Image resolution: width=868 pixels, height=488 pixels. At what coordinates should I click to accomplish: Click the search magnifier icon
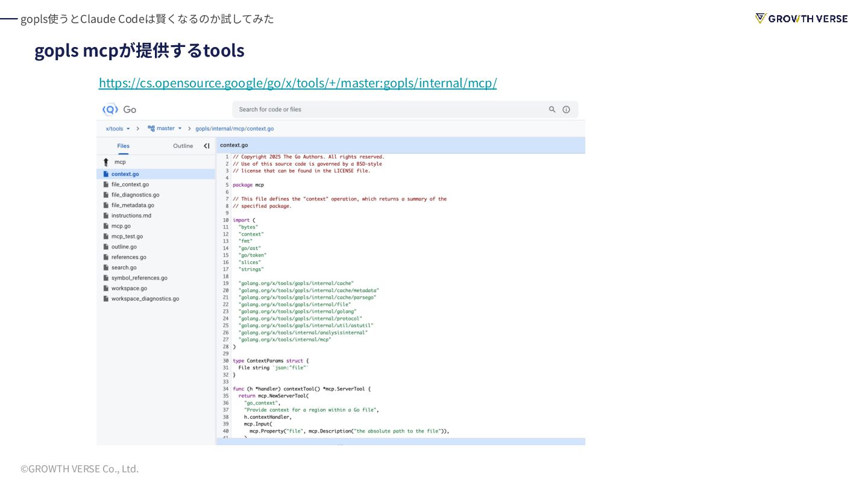[552, 110]
